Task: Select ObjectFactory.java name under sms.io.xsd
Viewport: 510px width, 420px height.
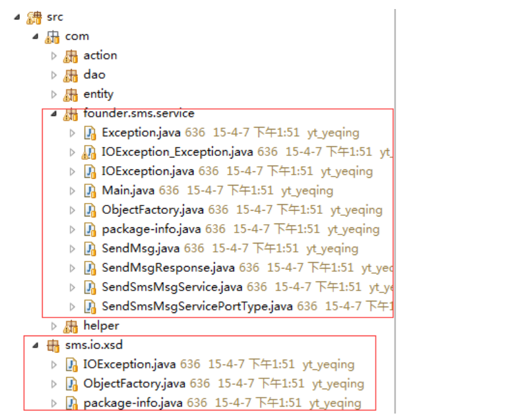Action: coord(135,383)
